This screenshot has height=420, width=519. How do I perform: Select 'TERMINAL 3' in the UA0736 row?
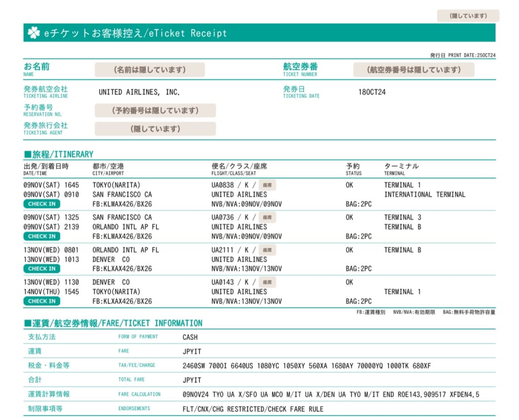coord(402,217)
